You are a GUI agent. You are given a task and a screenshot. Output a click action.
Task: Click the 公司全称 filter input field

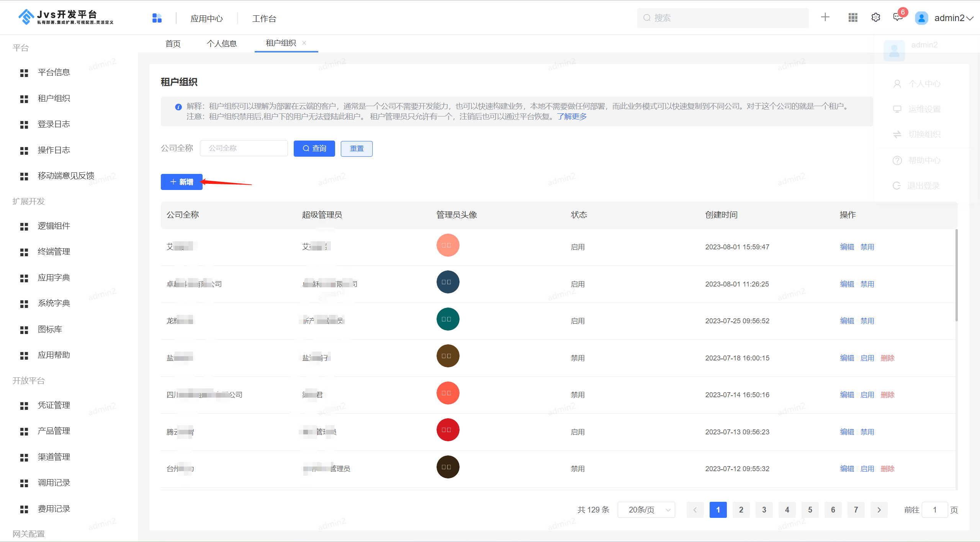244,148
